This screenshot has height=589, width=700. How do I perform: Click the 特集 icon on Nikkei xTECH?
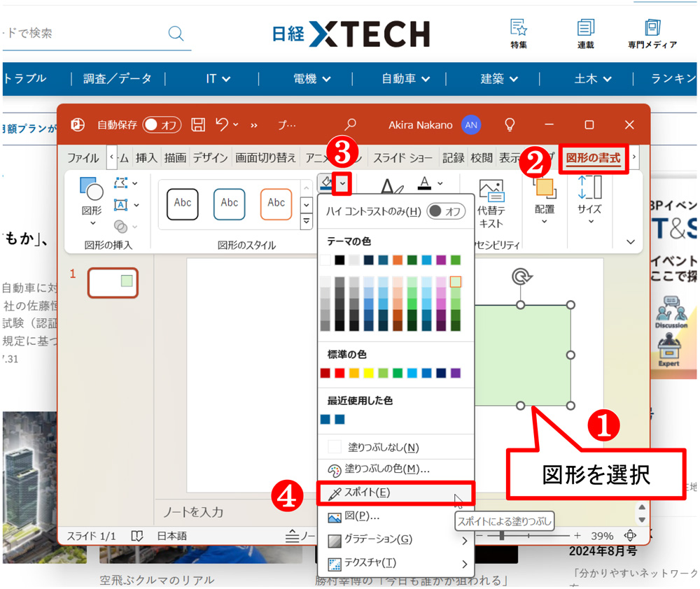(x=519, y=28)
